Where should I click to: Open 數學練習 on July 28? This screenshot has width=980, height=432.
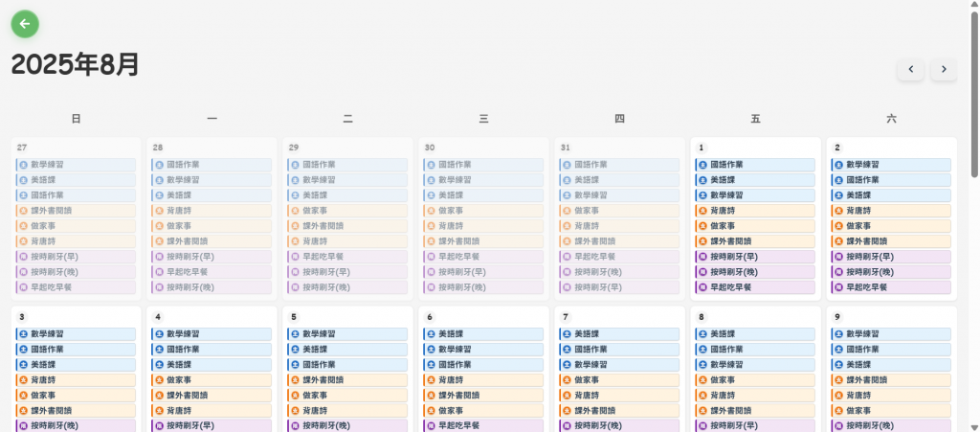212,180
